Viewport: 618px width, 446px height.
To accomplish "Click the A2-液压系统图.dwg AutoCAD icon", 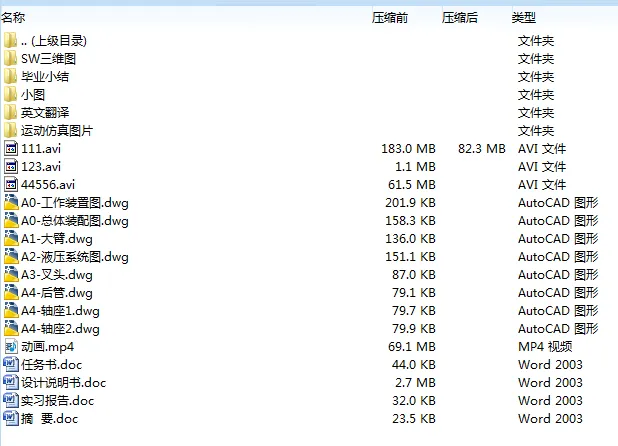I will (11, 256).
